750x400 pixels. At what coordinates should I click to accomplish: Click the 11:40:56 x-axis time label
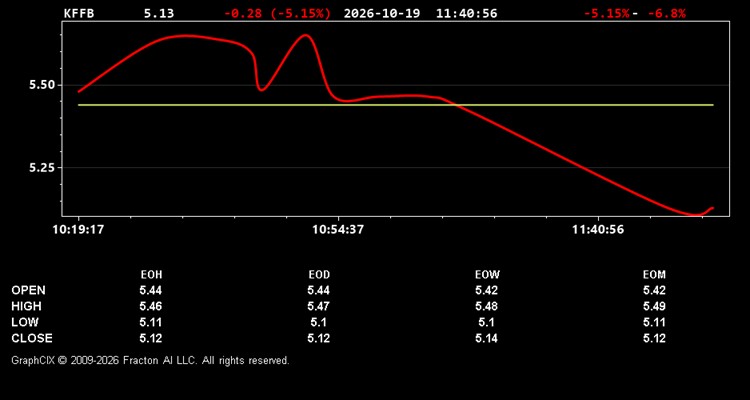click(x=598, y=230)
